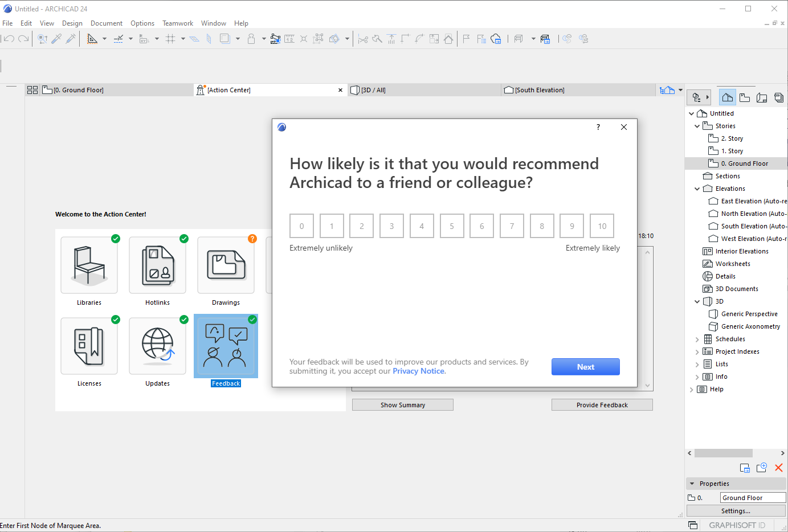Expand the Schedules tree node
The width and height of the screenshot is (788, 532).
point(697,339)
